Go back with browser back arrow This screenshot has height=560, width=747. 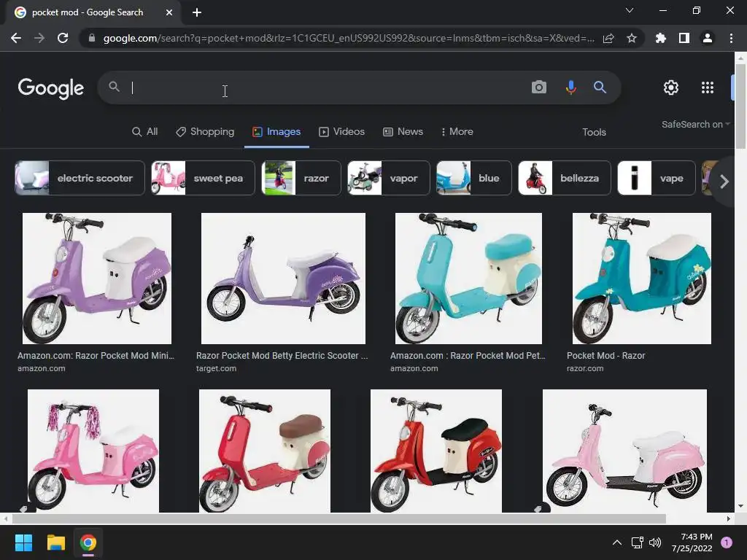(16, 38)
